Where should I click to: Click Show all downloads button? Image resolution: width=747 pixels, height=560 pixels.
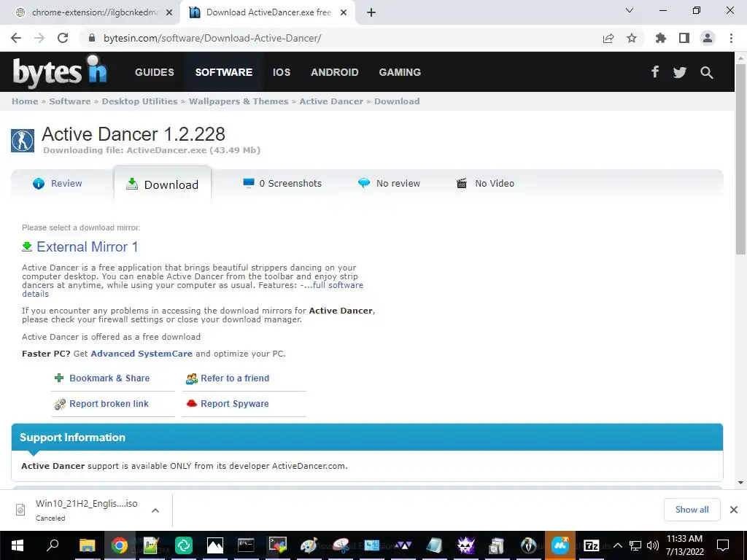point(692,510)
